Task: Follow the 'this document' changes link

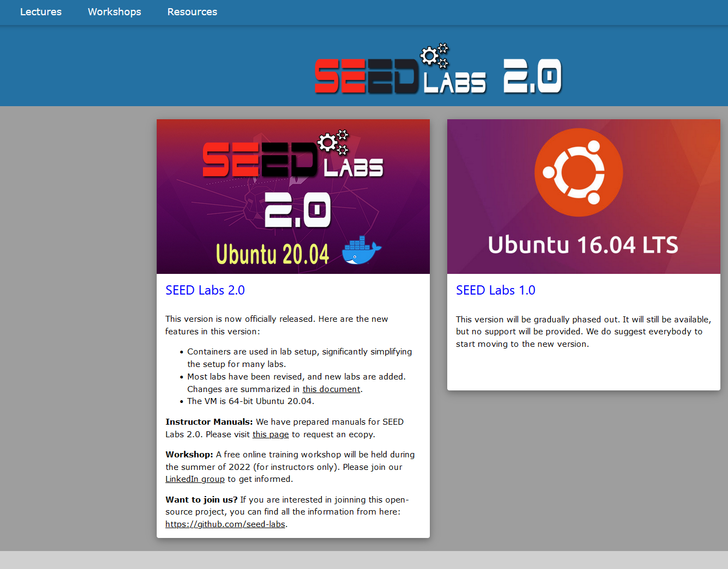Action: point(331,389)
